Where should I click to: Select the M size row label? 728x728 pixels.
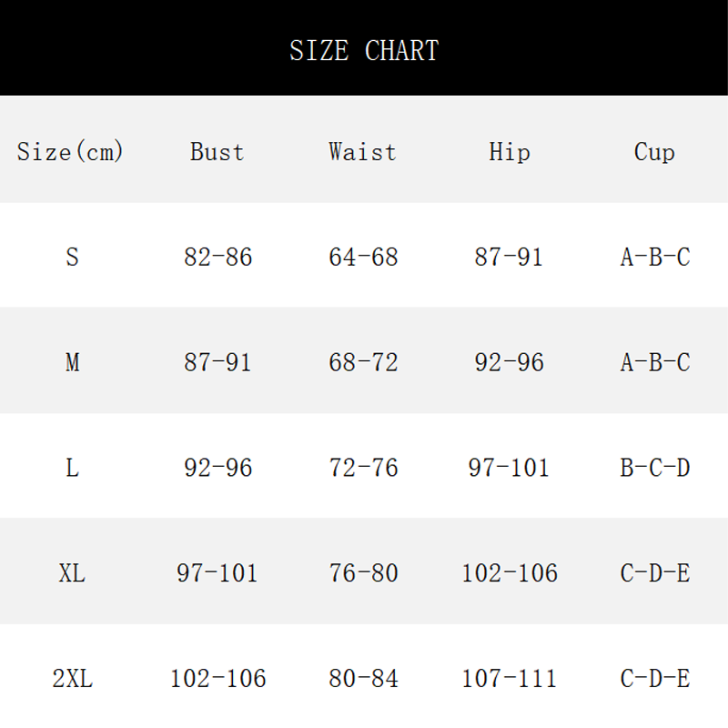pos(72,362)
